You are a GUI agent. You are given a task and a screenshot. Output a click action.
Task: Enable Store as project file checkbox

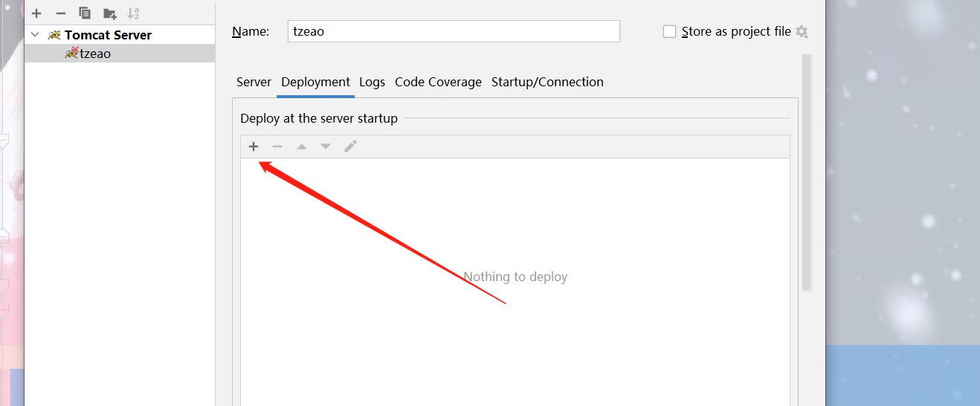(669, 31)
